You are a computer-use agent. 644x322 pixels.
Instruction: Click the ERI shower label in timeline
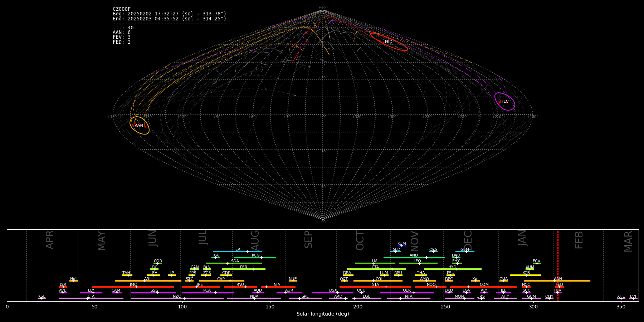238,250
